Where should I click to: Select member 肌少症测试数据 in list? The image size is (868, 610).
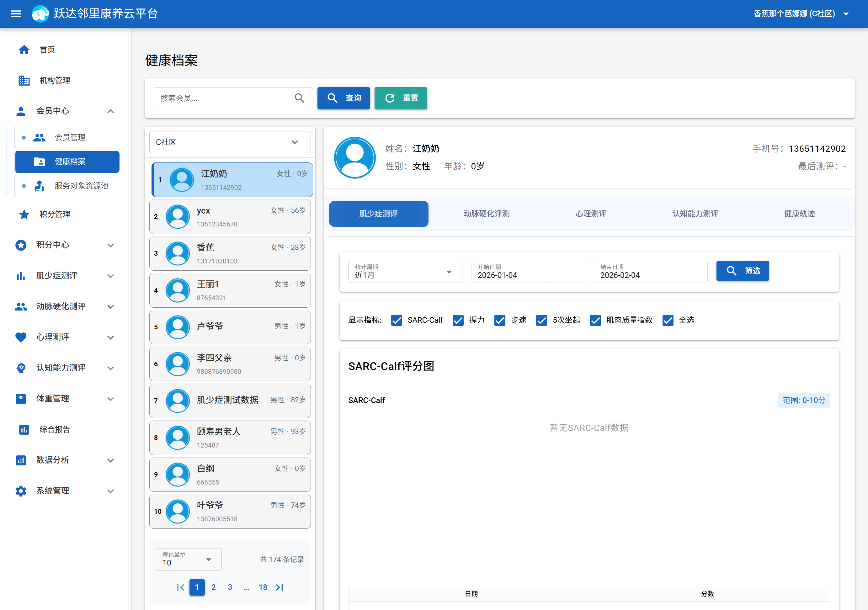click(x=230, y=401)
